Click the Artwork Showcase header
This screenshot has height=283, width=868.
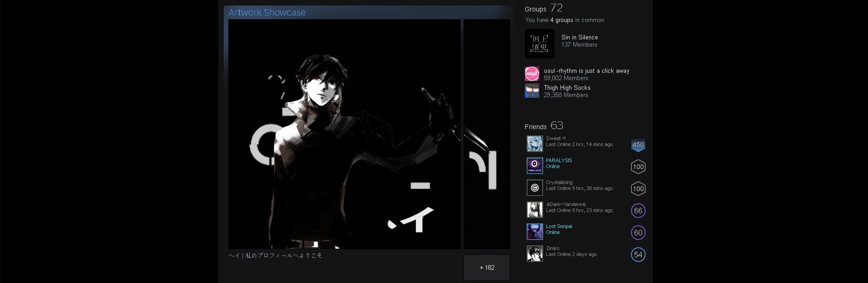267,12
